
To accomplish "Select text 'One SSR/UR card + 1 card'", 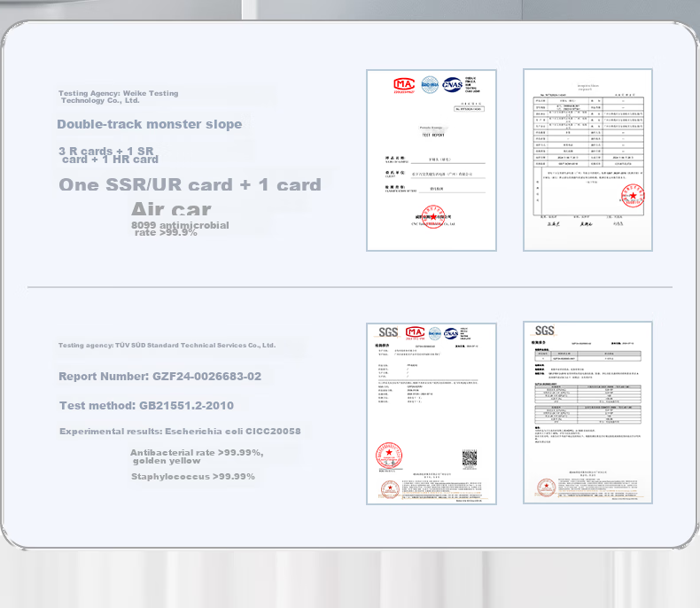I will click(x=191, y=185).
